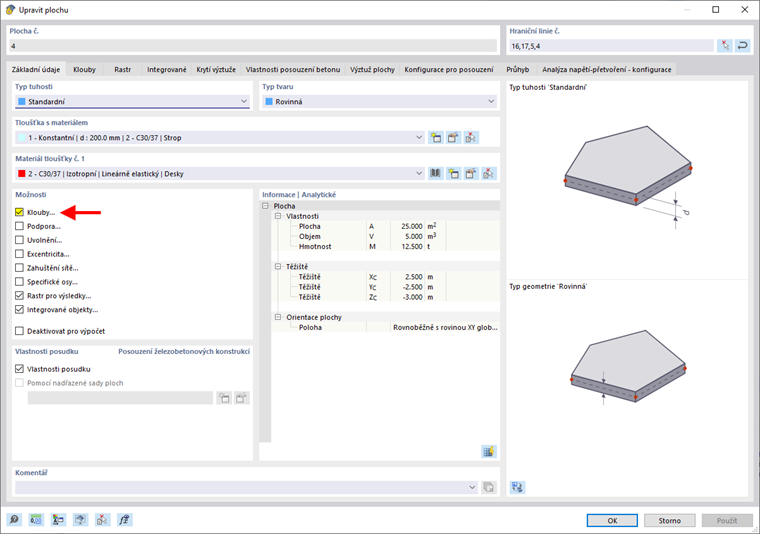Enable the Uvolnění... checkbox
Screen dimensions: 760x534
tap(19, 240)
